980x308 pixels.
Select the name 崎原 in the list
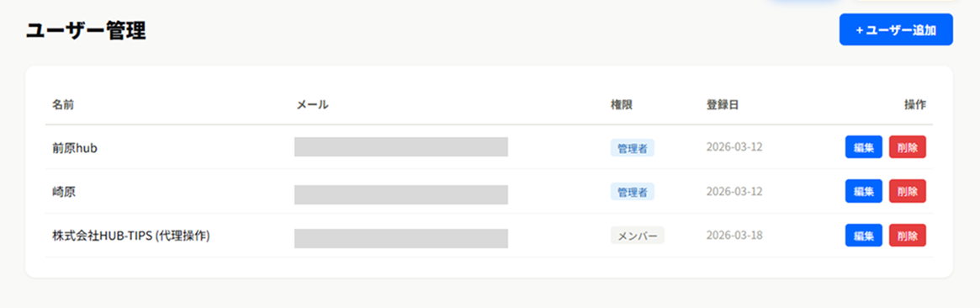click(63, 192)
